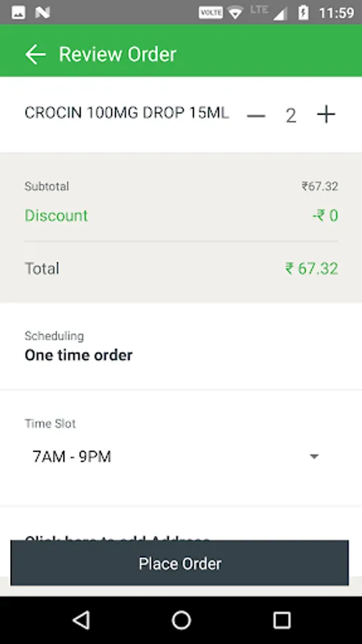Tap the VoLTE indicator icon
The width and height of the screenshot is (362, 644).
[211, 13]
